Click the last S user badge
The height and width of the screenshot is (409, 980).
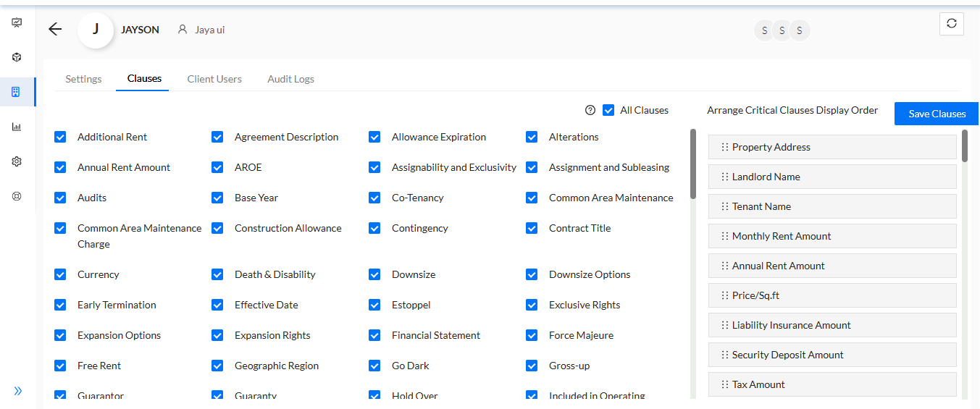[800, 30]
